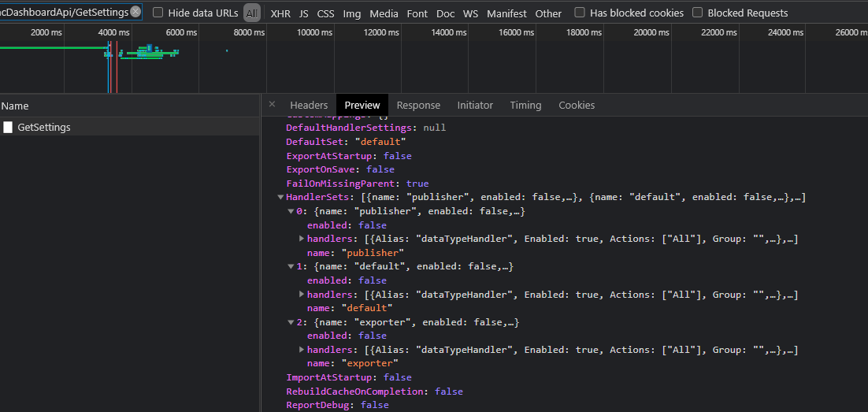Filter requests by Doc

pos(446,14)
